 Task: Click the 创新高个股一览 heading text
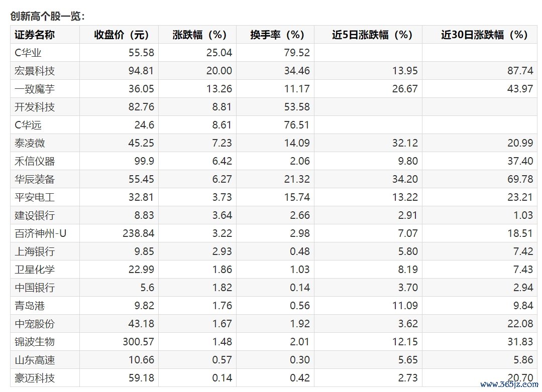tap(48, 16)
